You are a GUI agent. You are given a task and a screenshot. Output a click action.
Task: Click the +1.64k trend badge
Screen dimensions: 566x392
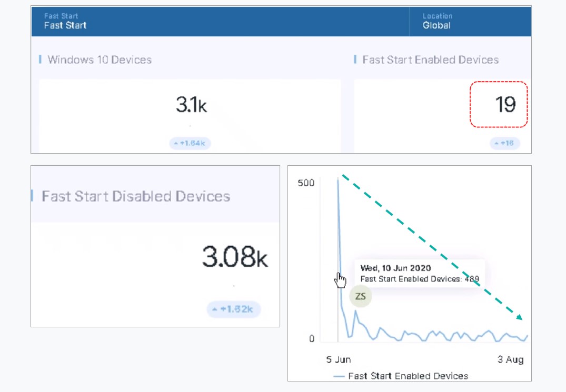click(190, 143)
